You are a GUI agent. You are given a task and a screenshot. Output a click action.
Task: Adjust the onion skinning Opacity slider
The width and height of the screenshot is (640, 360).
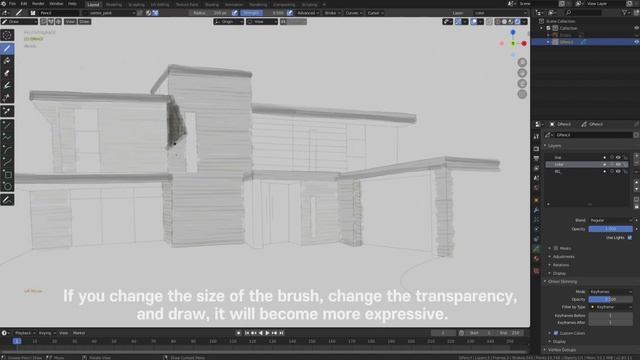[610, 300]
